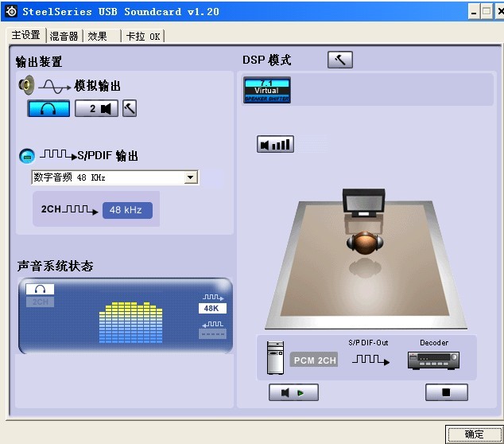Toggle the 7.1 Virtual Speaker Shifter
The height and width of the screenshot is (444, 504).
click(267, 90)
